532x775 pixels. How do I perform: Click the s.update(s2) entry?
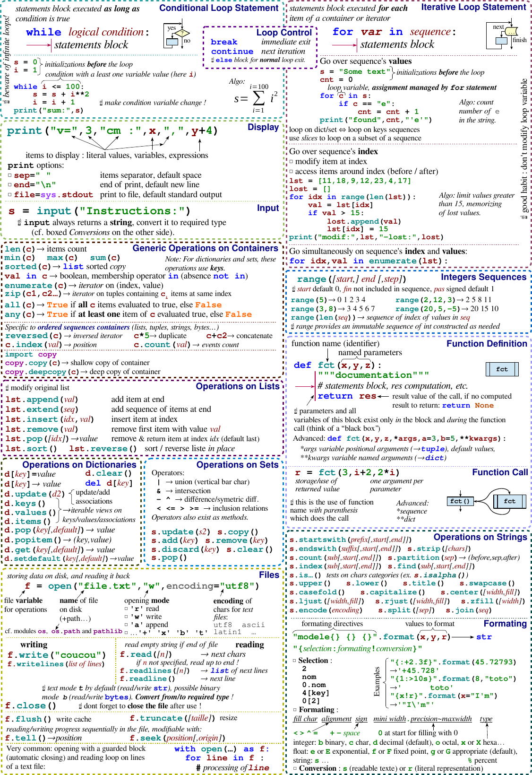click(181, 532)
